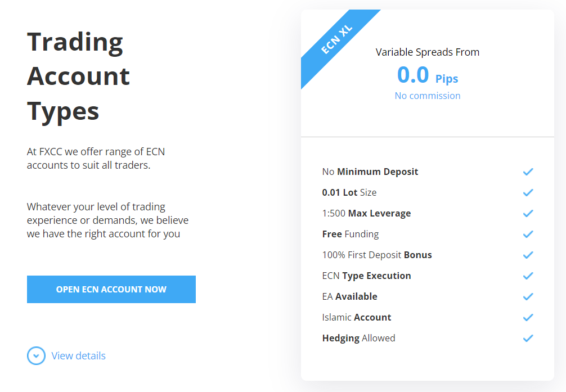Select the ECN Type Execution checkmark
The height and width of the screenshot is (392, 566).
[x=528, y=276]
